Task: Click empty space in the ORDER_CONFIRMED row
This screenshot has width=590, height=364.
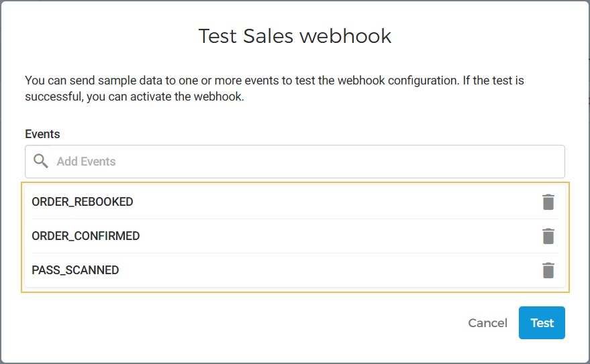Action: [336, 236]
